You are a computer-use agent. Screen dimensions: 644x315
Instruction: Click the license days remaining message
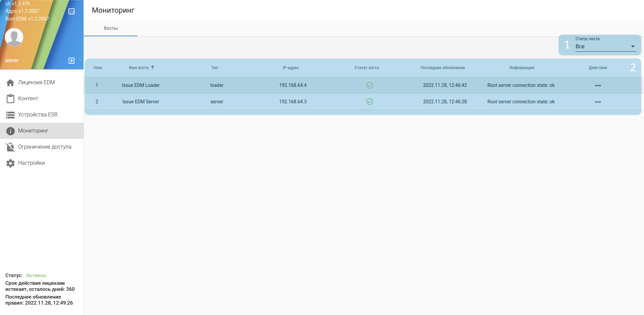[40, 286]
